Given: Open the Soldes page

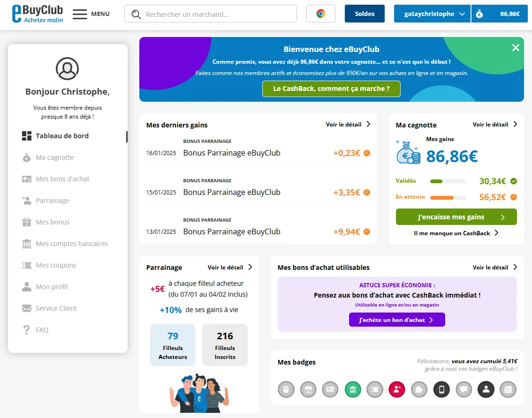Looking at the screenshot, I should pos(365,14).
